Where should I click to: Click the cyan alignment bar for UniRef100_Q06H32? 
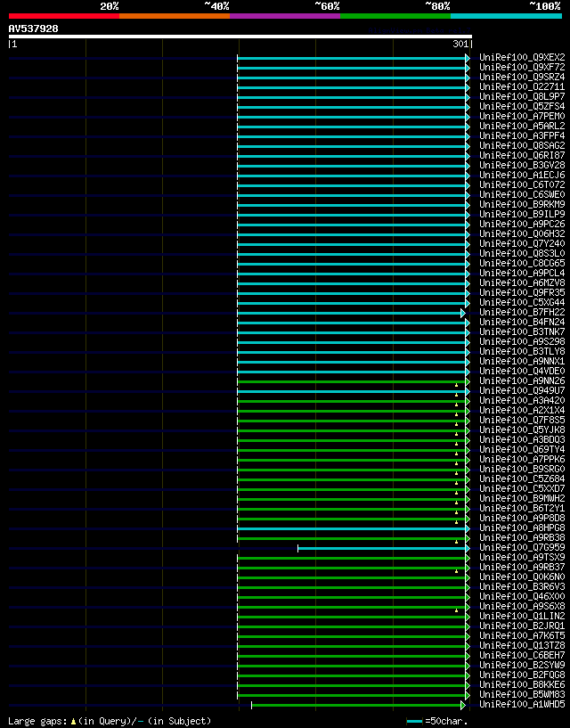click(352, 234)
